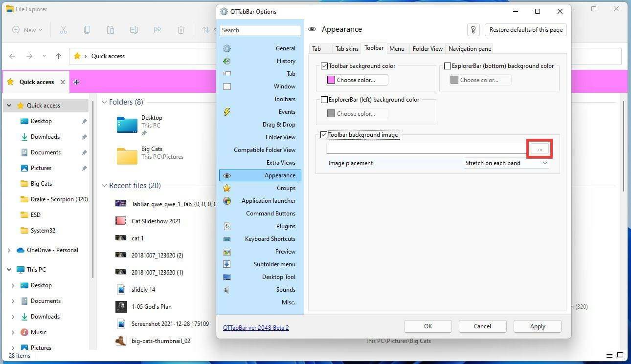The width and height of the screenshot is (631, 364).
Task: Open the Appearance eye icon in sidebar
Action: pyautogui.click(x=227, y=175)
